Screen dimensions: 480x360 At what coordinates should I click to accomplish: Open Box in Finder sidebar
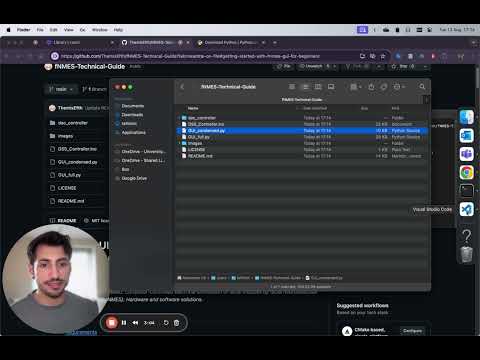[125, 169]
